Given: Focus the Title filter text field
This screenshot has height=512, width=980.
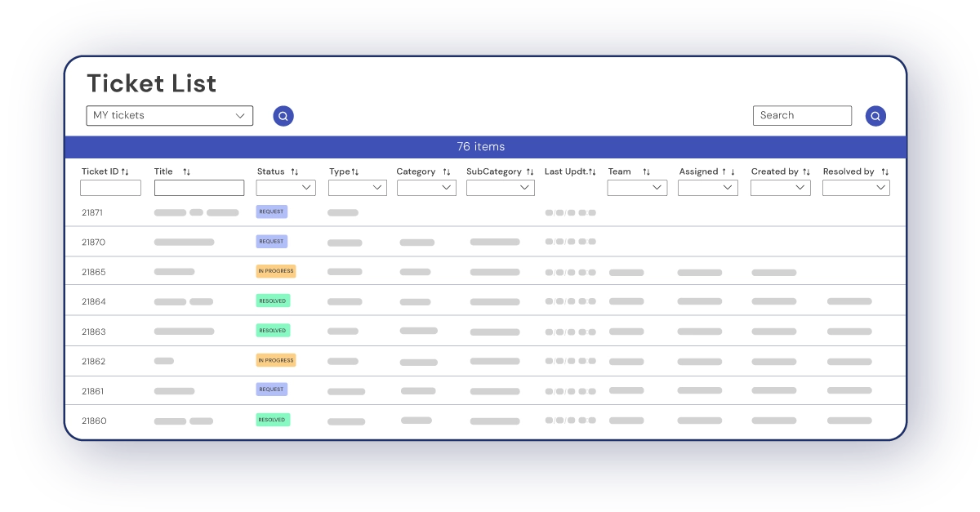Looking at the screenshot, I should [x=199, y=188].
